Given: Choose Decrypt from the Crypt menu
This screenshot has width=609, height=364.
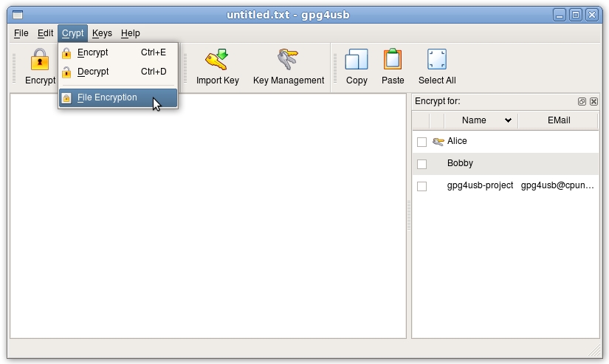Looking at the screenshot, I should [x=118, y=72].
